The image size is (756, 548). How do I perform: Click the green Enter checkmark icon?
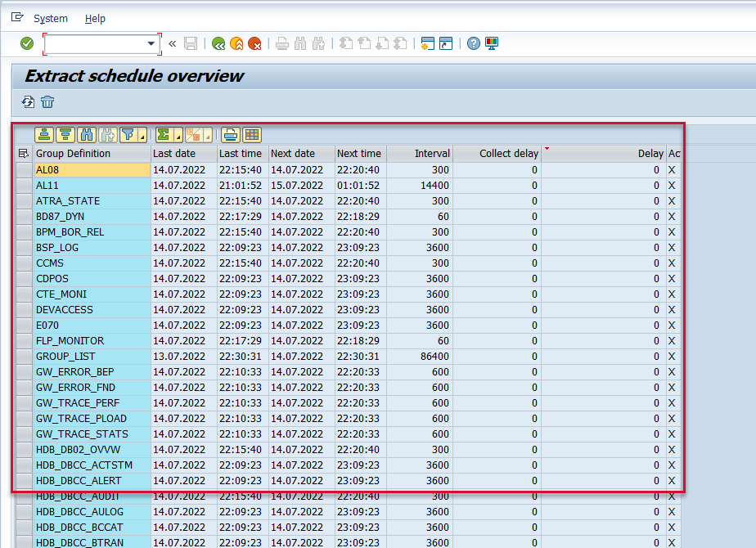point(27,43)
